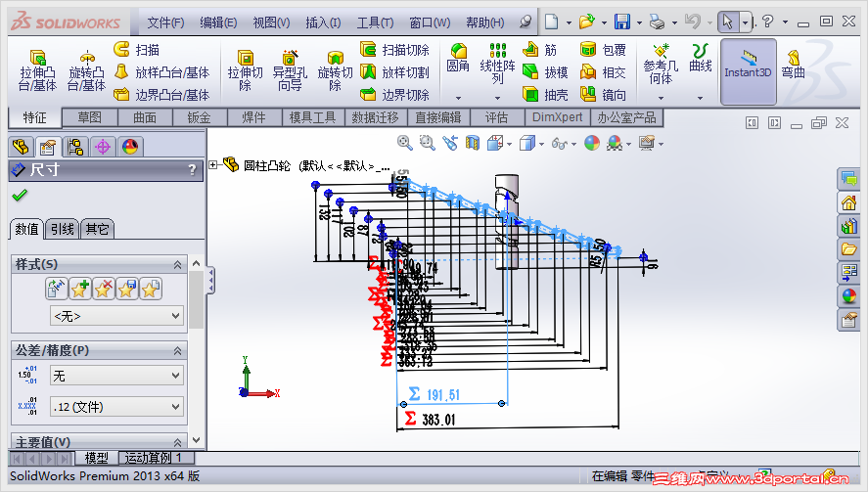Image resolution: width=868 pixels, height=492 pixels.
Task: Click the Save style star-disk icon
Action: coord(127,289)
